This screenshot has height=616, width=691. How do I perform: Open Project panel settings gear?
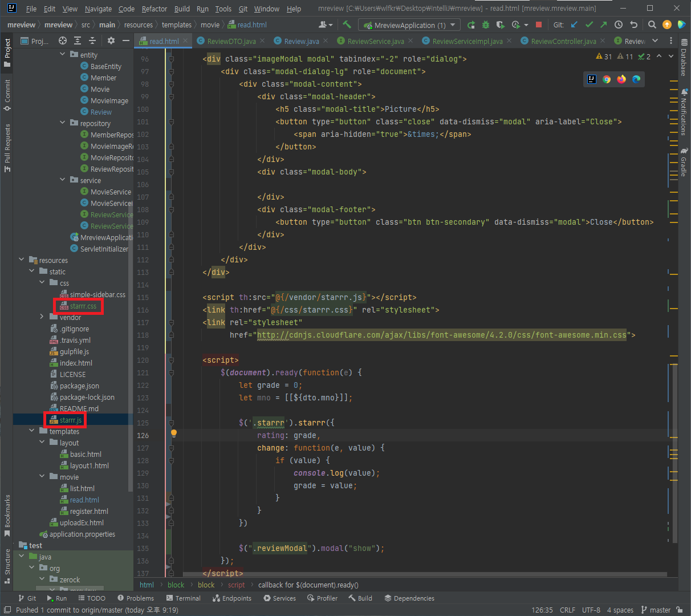[111, 40]
